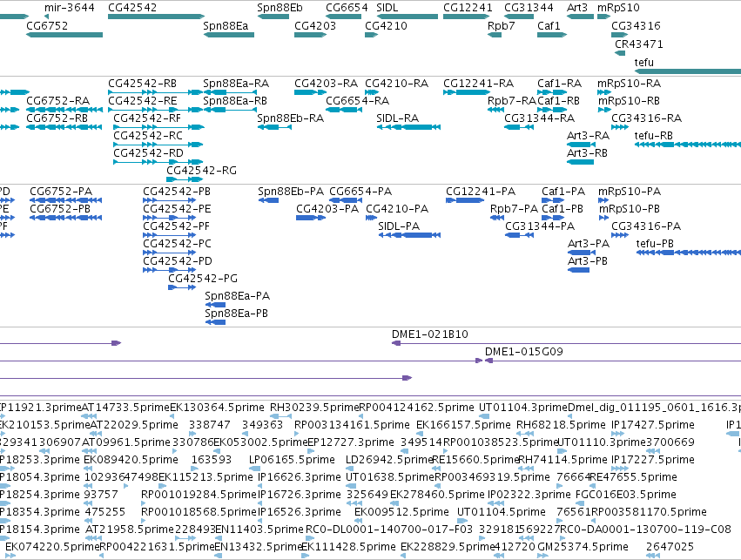
Task: Select the "mRpS10-RB" transcript label
Action: [x=629, y=101]
